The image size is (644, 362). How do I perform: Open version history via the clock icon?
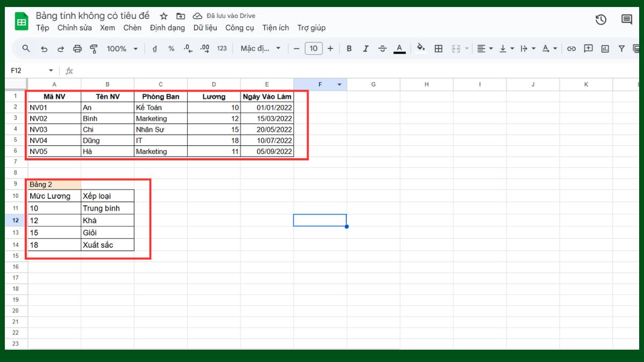[x=601, y=20]
